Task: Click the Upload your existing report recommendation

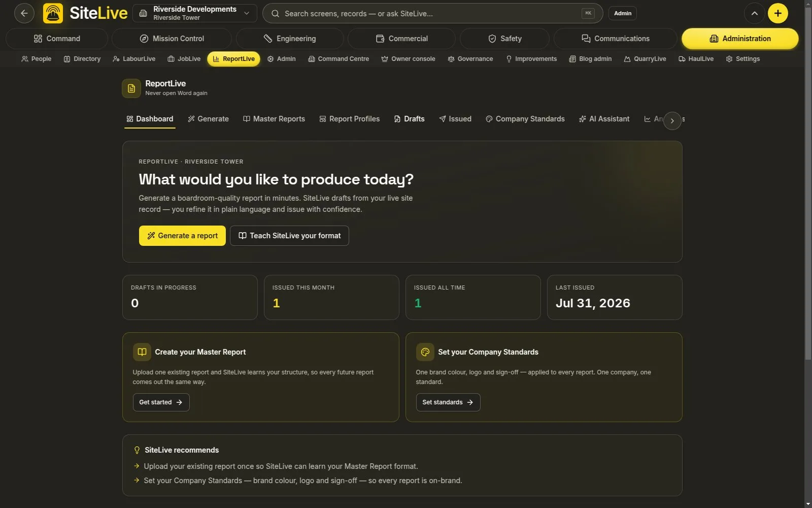Action: pyautogui.click(x=281, y=466)
